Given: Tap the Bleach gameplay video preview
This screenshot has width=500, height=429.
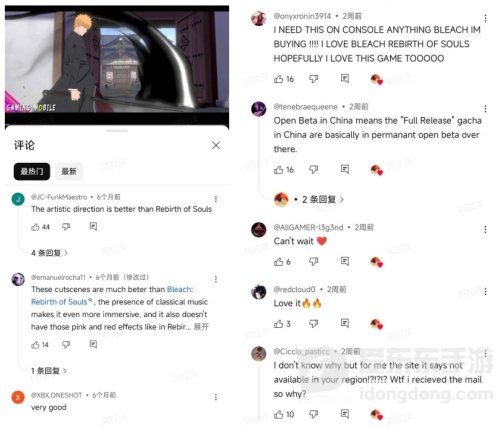Looking at the screenshot, I should pos(117,65).
